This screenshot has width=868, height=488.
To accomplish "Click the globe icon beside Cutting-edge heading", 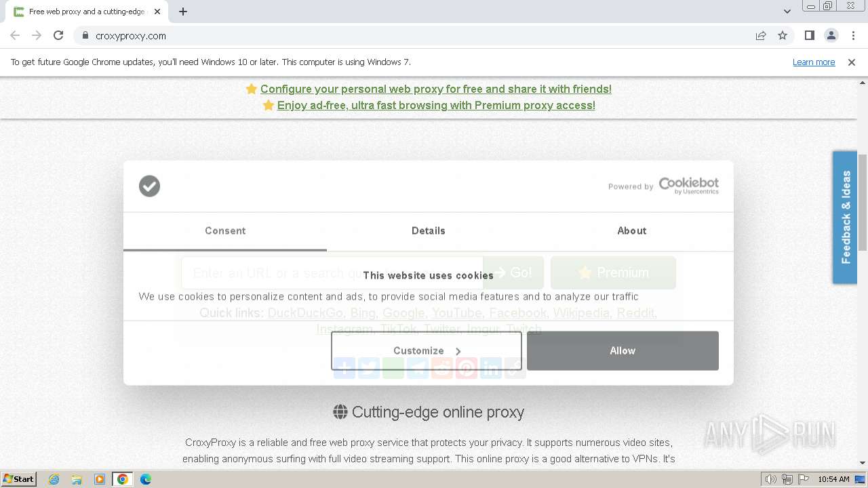I will (340, 411).
